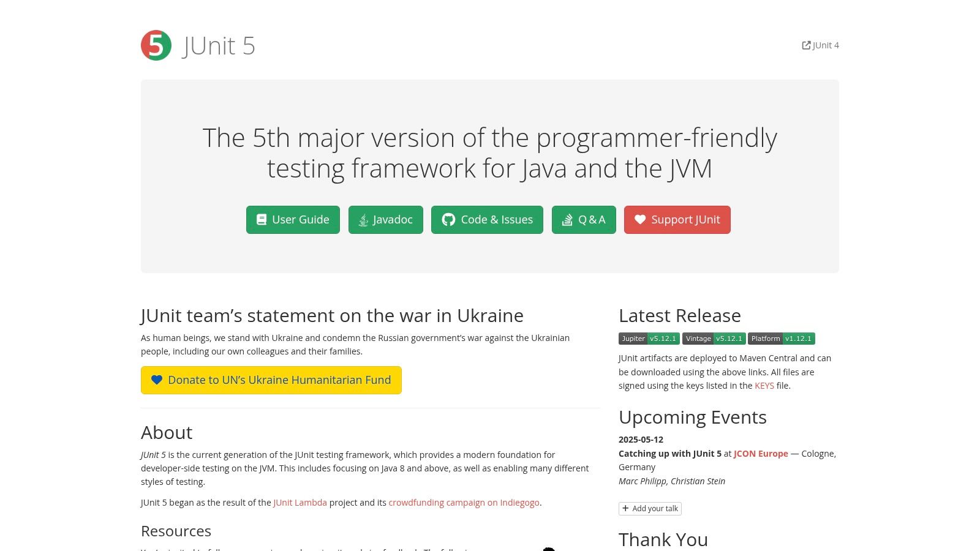Open Code & Issues on GitHub
The image size is (980, 551).
(x=487, y=220)
